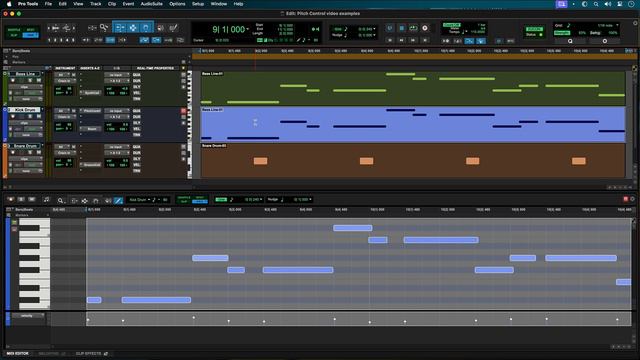Select Pencil tool in MIDI editor toolbar

click(x=118, y=200)
